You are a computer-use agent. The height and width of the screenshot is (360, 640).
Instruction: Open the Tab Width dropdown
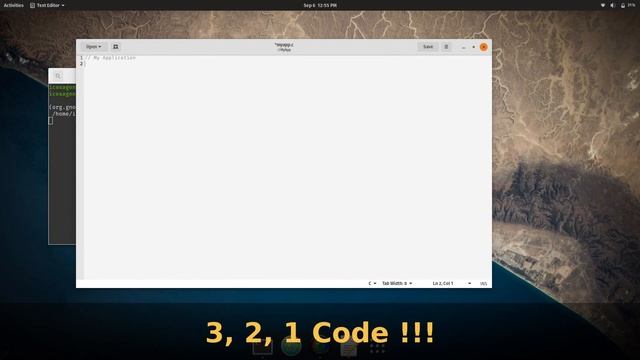[x=397, y=283]
